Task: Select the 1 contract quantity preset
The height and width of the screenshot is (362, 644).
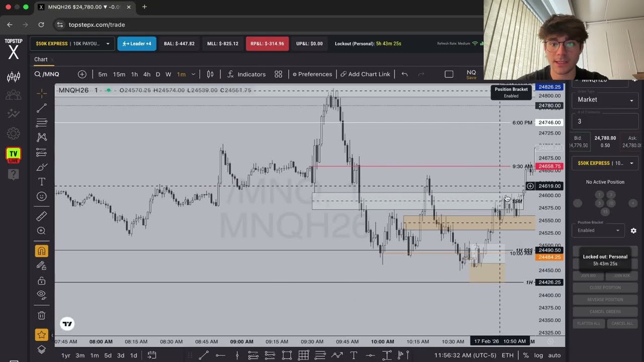Action: (x=599, y=195)
